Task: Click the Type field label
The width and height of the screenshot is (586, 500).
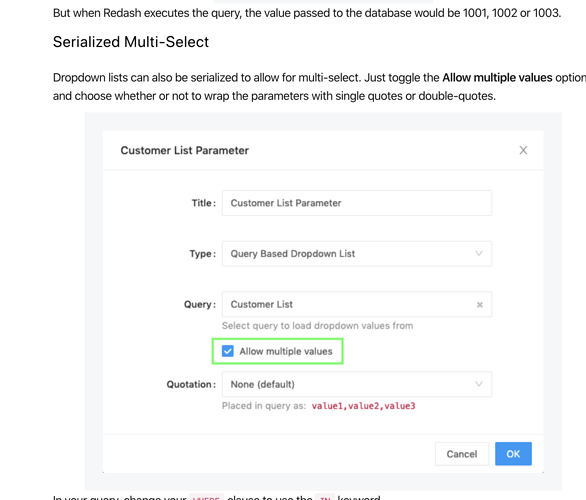Action: (x=203, y=254)
